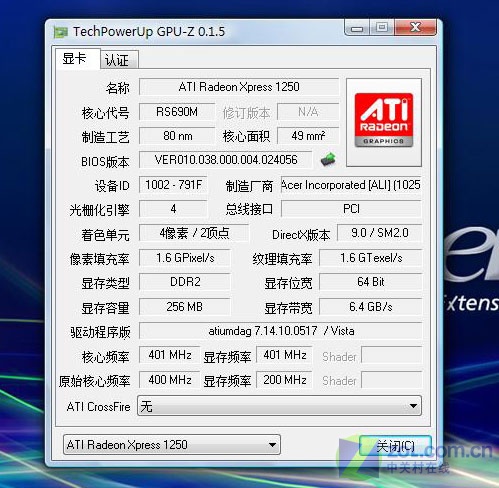Click the PCI bus interface field
This screenshot has width=499, height=488.
pyautogui.click(x=351, y=209)
